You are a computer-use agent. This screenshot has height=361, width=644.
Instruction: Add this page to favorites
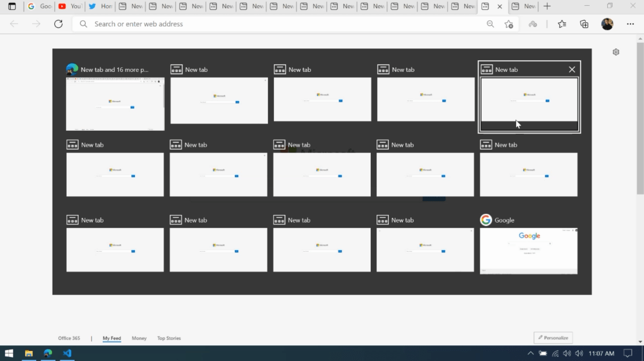click(x=509, y=24)
